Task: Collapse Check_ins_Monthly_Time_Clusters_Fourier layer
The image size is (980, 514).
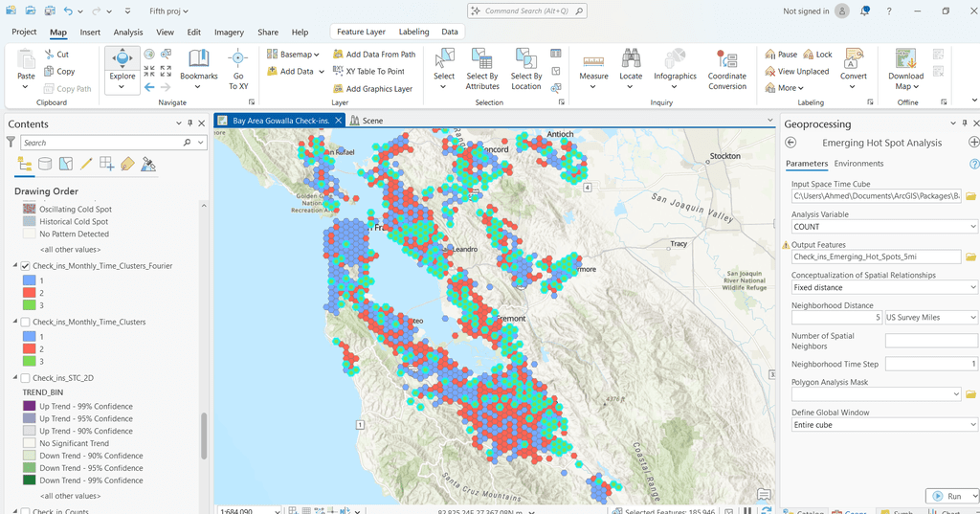Action: (x=15, y=266)
